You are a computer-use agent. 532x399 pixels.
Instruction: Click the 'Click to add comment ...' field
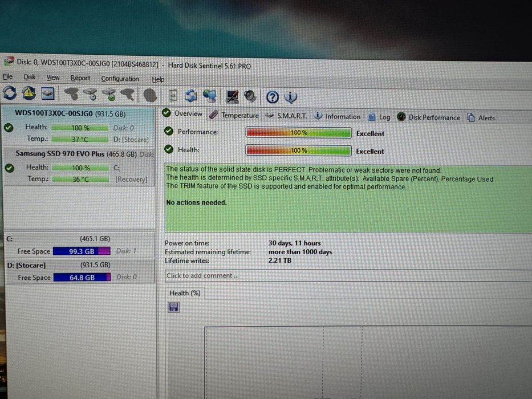point(348,275)
